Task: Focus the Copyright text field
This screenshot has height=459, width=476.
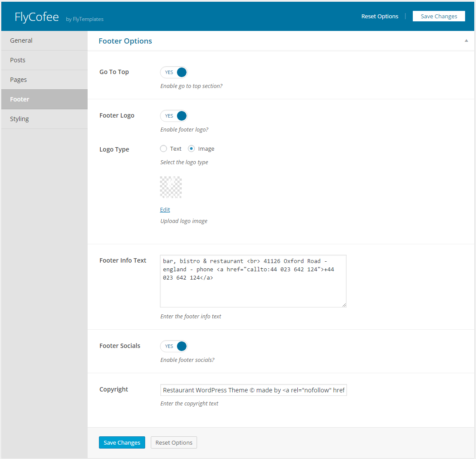Action: [x=253, y=390]
